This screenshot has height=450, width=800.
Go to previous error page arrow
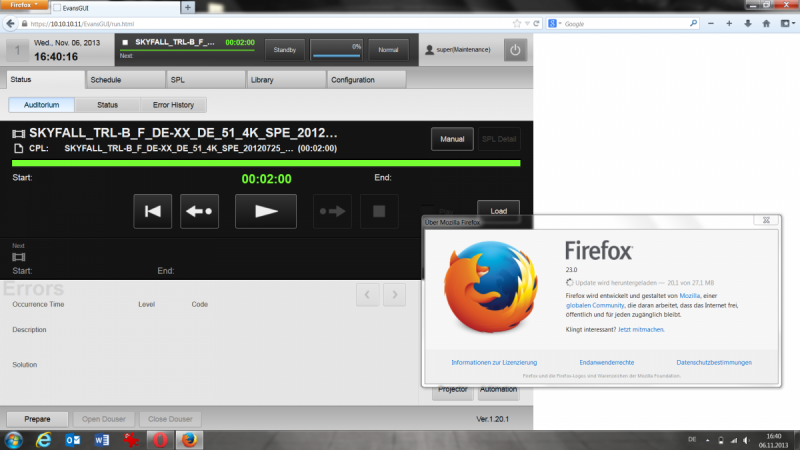tap(368, 294)
